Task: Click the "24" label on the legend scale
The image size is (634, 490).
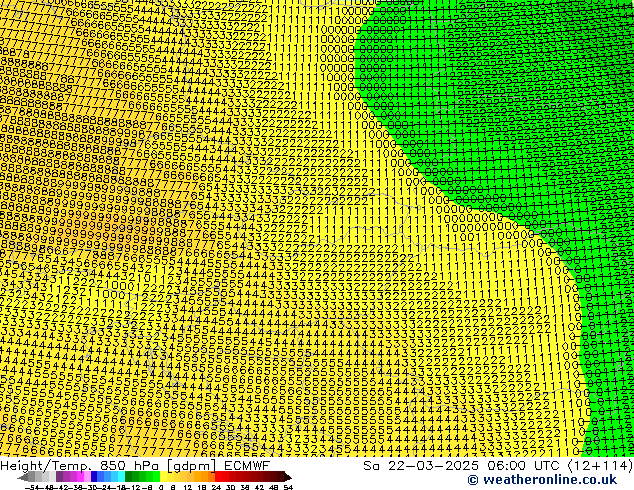Action: (216, 487)
